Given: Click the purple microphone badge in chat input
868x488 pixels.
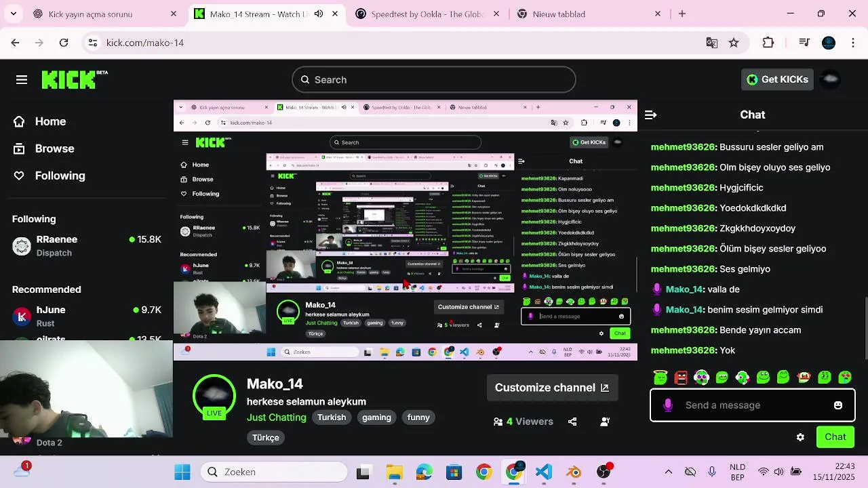Looking at the screenshot, I should point(668,405).
